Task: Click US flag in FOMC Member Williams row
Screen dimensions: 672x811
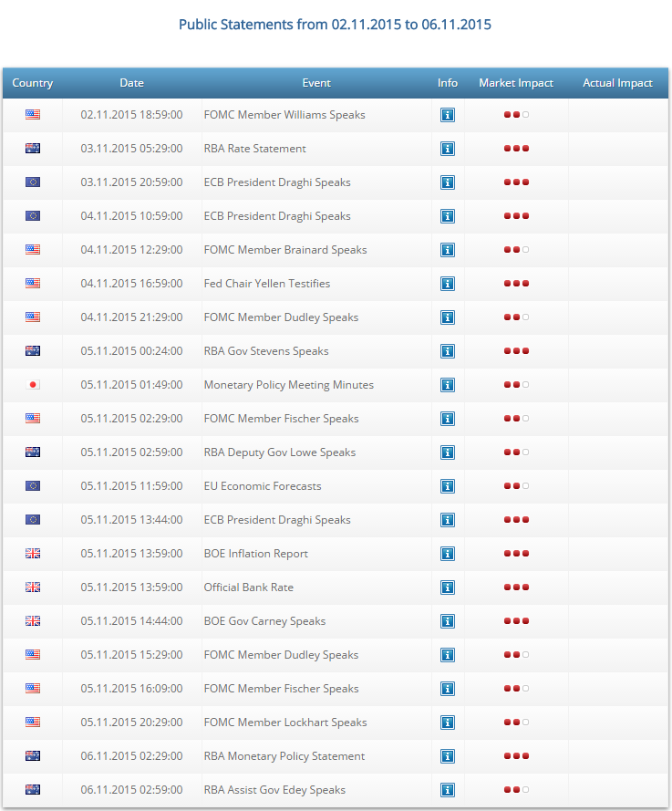Action: coord(33,114)
